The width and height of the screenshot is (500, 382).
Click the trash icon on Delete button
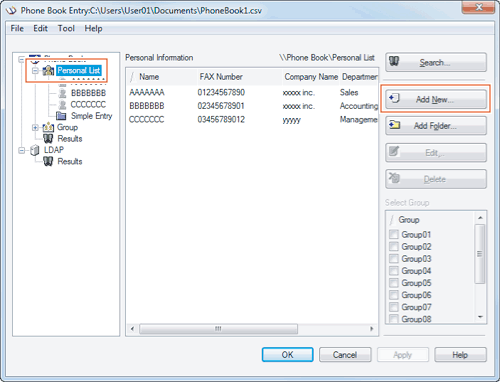(x=394, y=178)
